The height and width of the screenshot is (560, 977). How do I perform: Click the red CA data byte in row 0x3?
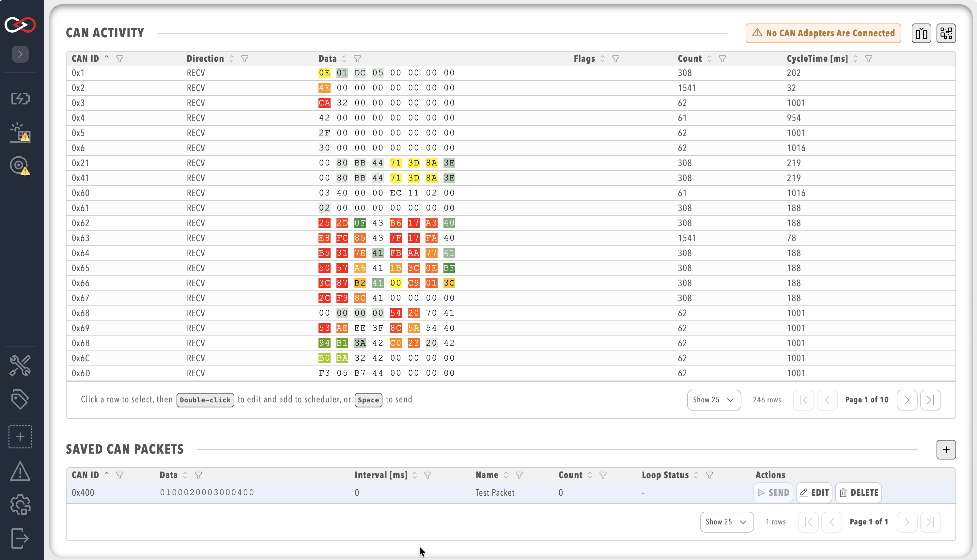324,103
